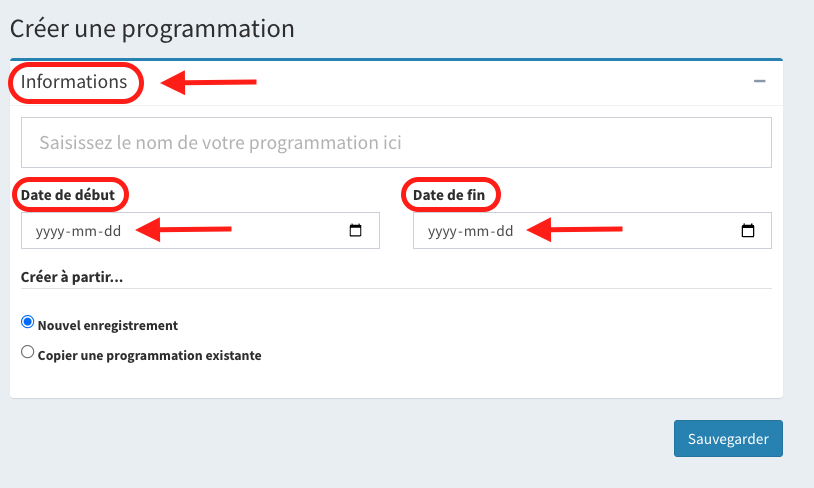This screenshot has height=488, width=814.
Task: Click the Date de fin field label
Action: pyautogui.click(x=449, y=195)
